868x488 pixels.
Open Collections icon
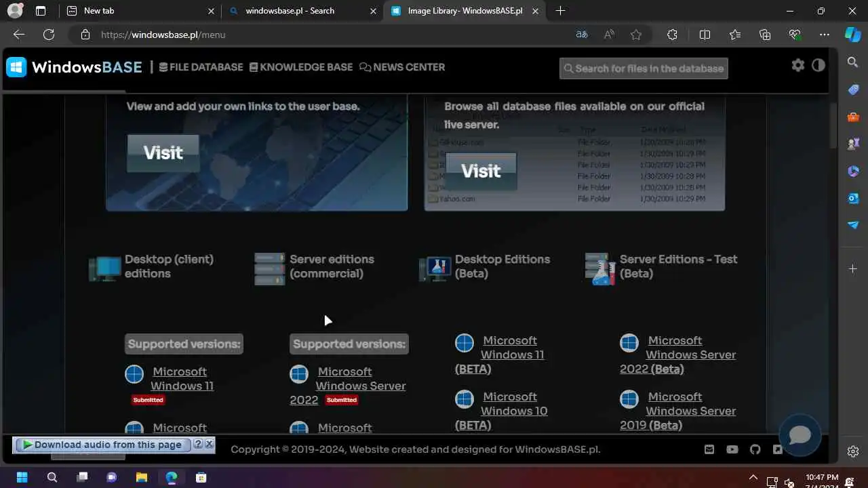click(765, 35)
